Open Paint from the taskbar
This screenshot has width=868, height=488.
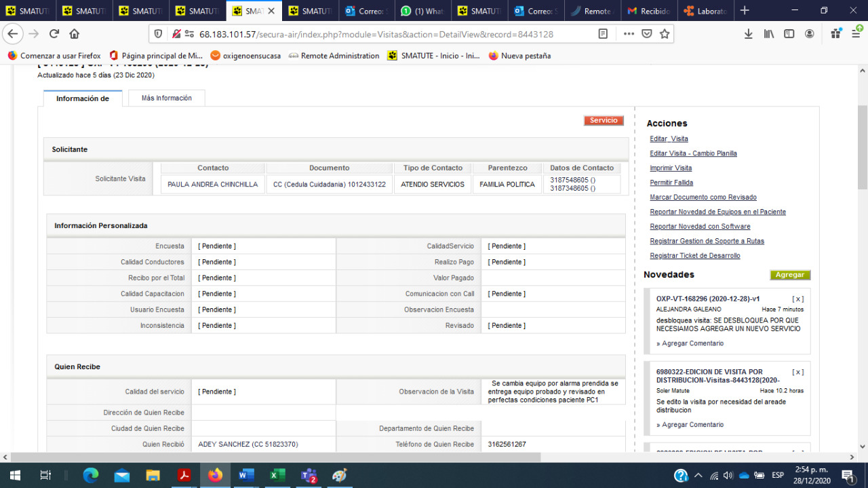[340, 475]
